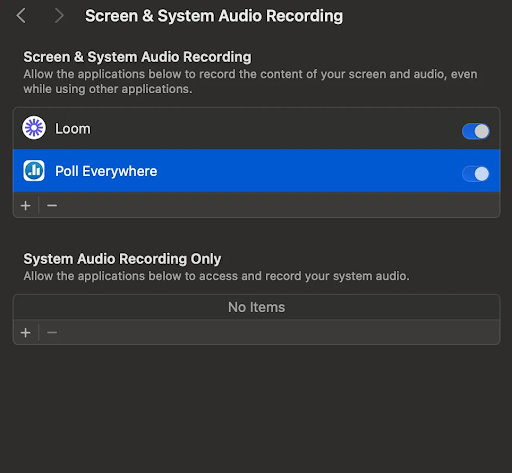Screen dimensions: 512x473
Task: Click minus button under System Audio Recording Only
Action: tap(52, 332)
